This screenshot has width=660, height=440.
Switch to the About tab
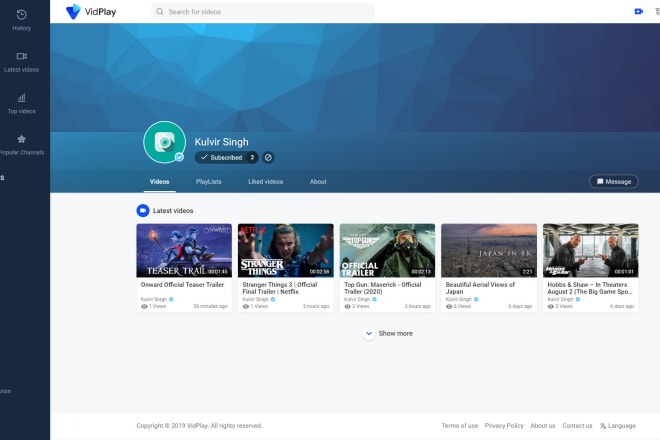click(x=318, y=182)
